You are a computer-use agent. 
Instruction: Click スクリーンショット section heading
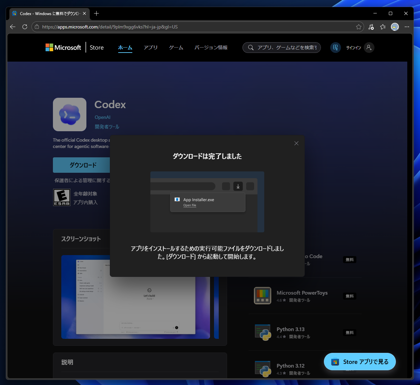click(81, 239)
